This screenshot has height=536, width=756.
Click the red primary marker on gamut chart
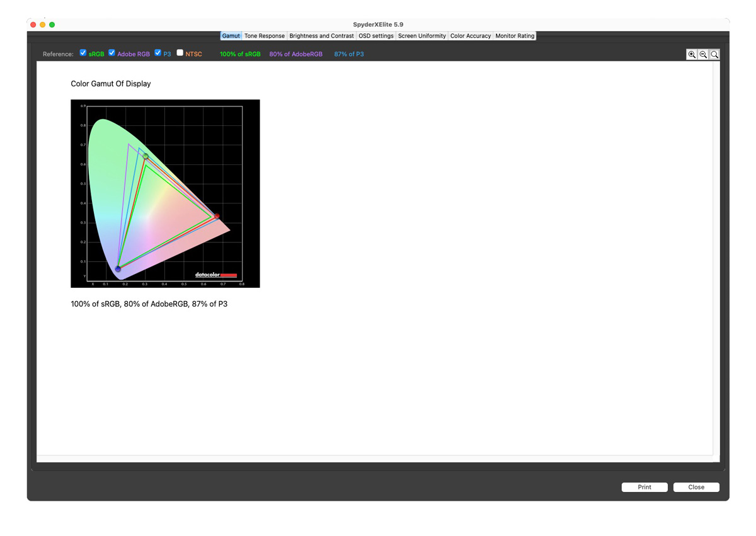tap(217, 216)
